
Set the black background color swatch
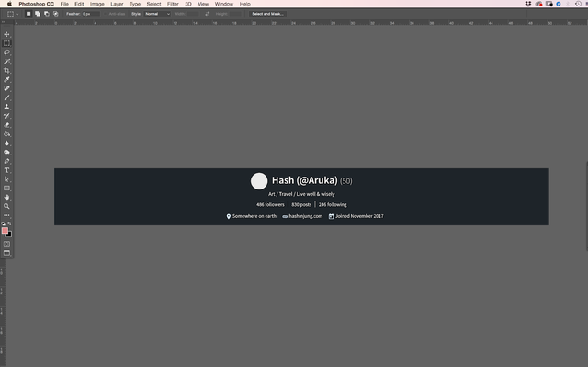click(9, 235)
